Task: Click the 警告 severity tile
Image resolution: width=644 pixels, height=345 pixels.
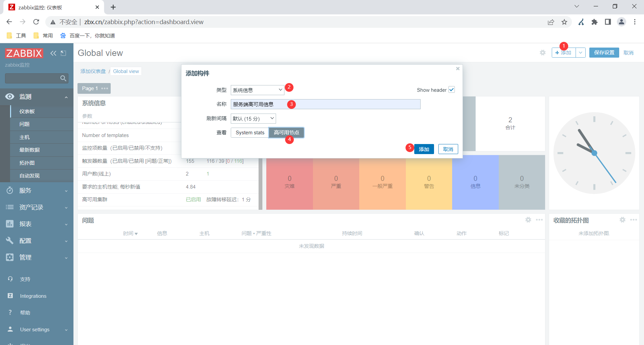Action: [x=429, y=182]
